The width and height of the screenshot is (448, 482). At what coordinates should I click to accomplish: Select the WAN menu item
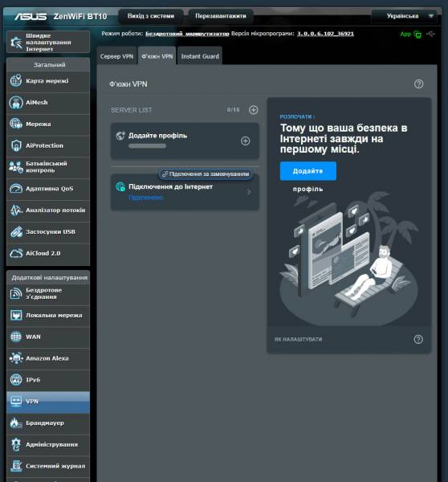48,337
